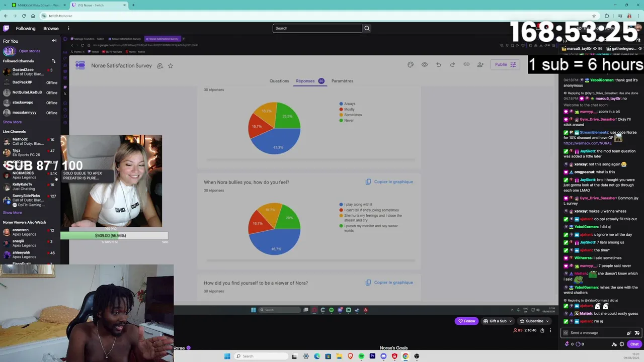Open the tab search dropdown in the browser
The image size is (644, 362).
[x=5, y=5]
